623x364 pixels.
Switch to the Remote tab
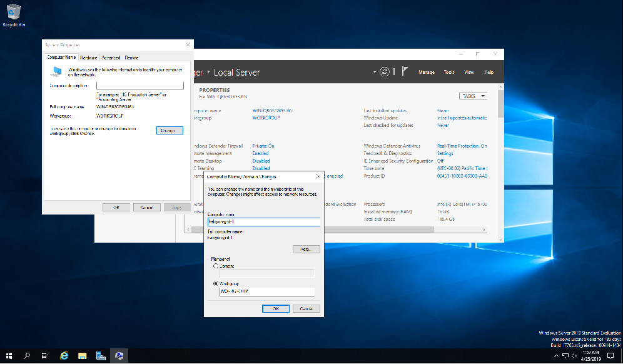click(x=131, y=58)
